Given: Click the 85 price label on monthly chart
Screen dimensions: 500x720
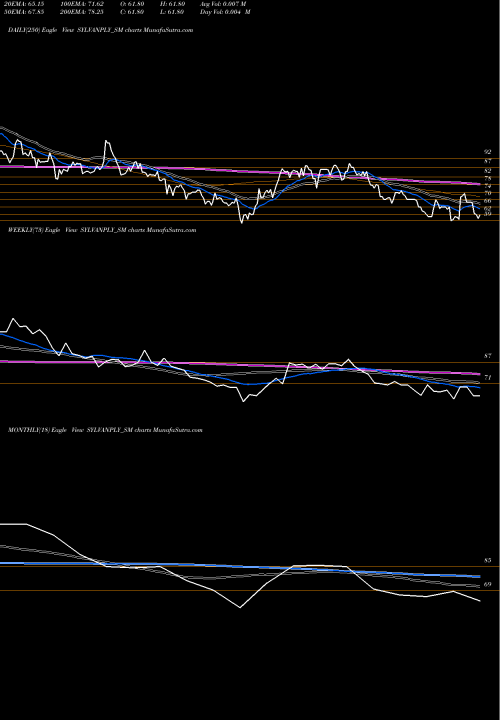Looking at the screenshot, I should point(488,561).
